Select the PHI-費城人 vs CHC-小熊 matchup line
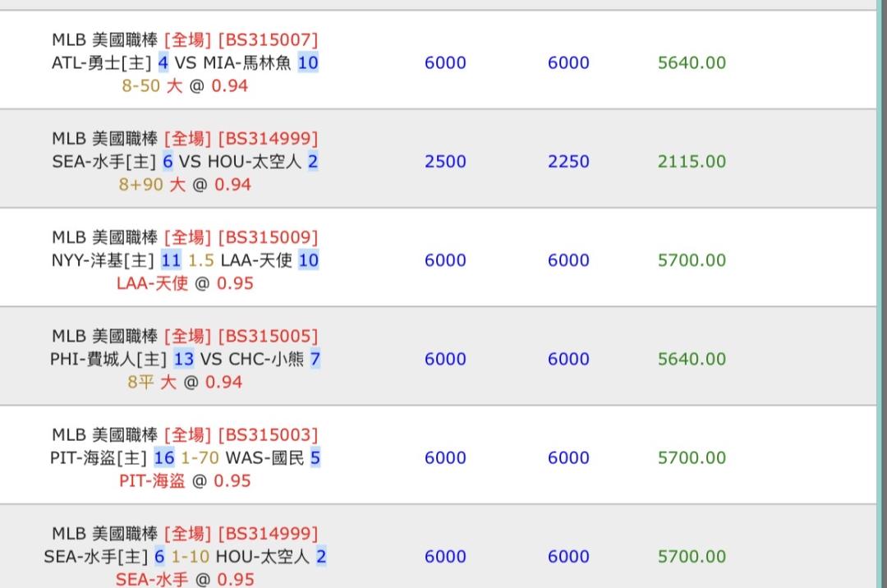Viewport: 887px width, 588px height. pyautogui.click(x=185, y=359)
